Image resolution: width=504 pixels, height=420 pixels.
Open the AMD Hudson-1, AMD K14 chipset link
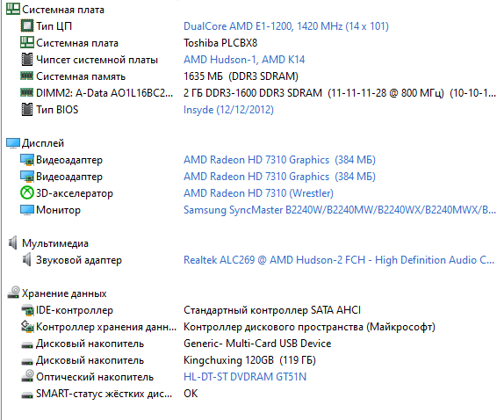(x=244, y=60)
